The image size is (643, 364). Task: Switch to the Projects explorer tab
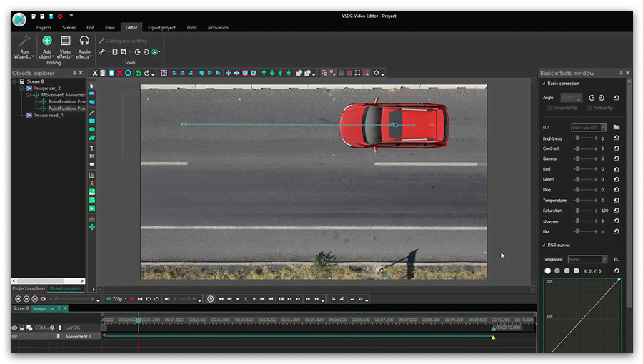29,288
